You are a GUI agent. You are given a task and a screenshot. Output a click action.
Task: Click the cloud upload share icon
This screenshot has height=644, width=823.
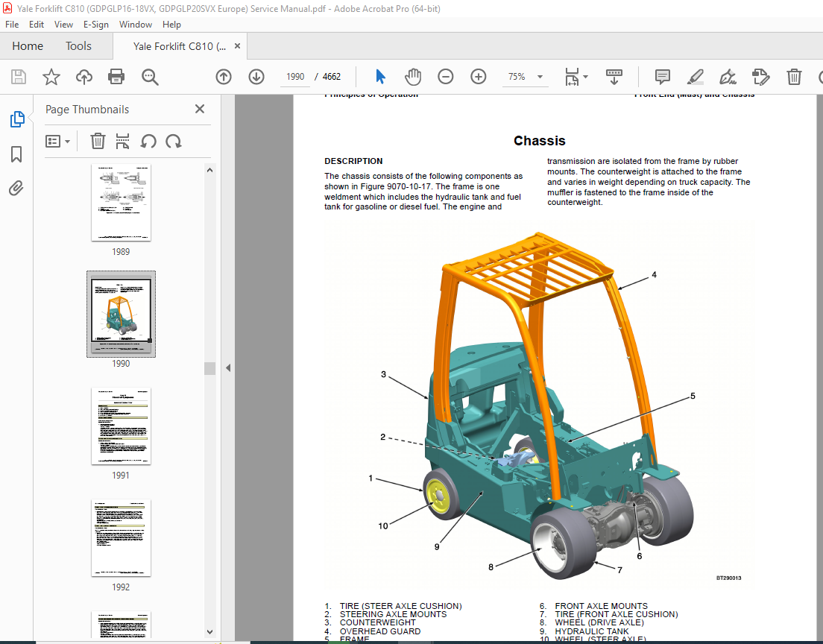pyautogui.click(x=84, y=77)
